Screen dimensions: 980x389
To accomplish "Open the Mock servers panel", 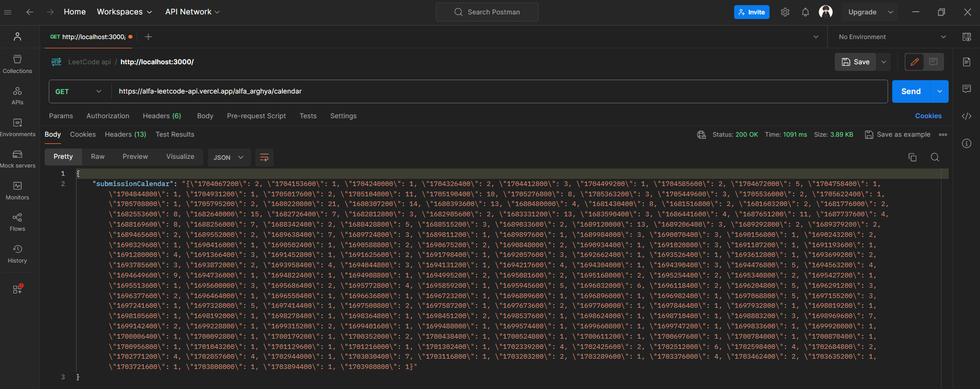I will 17,159.
